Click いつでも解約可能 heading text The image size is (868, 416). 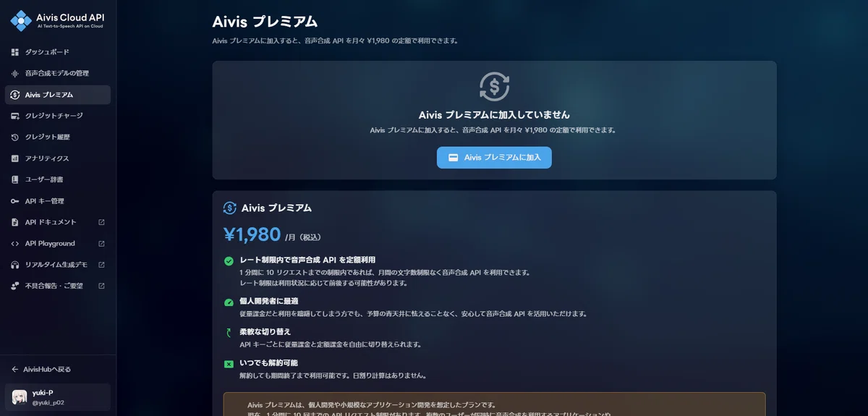(x=268, y=362)
